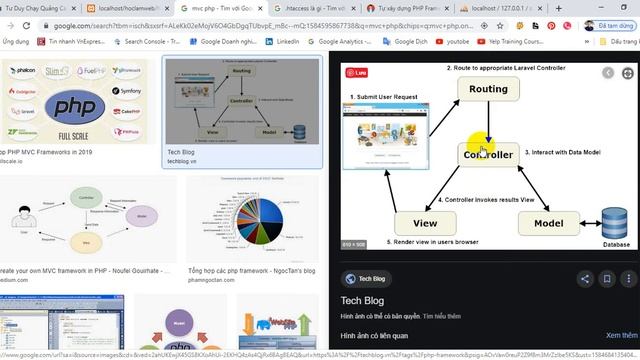Close the Tự xây dựng PHP Framework tab

[447, 8]
